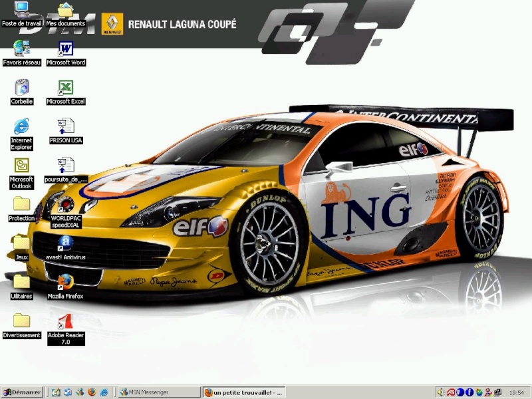Select the Microsoft Outlook desktop icon
This screenshot has height=399, width=532.
click(21, 174)
